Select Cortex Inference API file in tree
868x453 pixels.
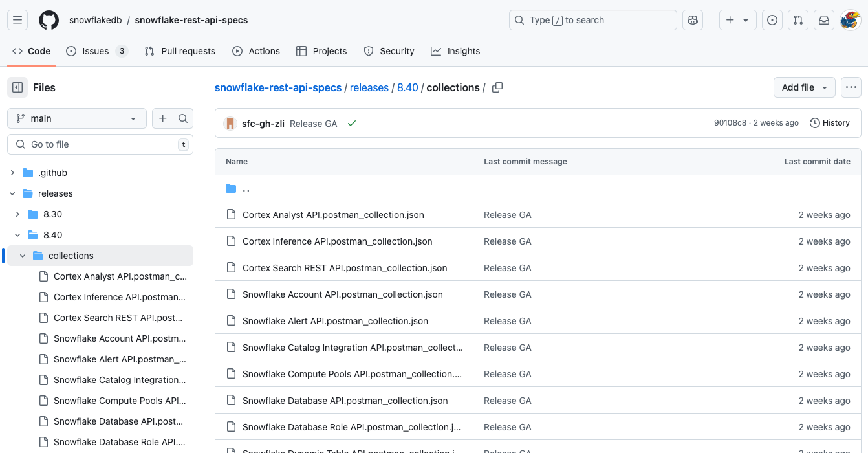click(x=120, y=297)
